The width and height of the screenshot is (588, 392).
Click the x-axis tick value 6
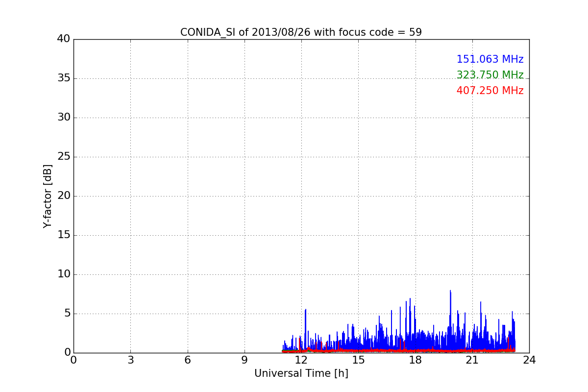click(x=187, y=360)
